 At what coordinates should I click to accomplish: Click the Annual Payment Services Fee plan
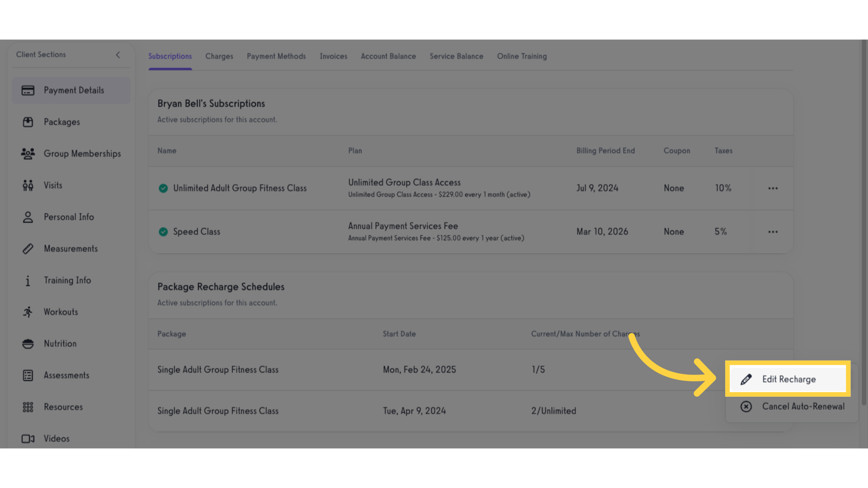click(x=403, y=226)
